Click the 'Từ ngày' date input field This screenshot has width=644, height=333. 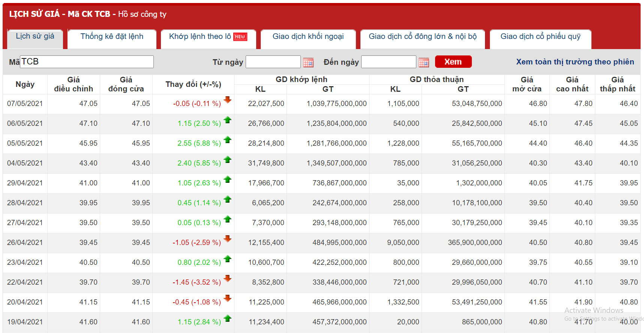[x=273, y=62]
